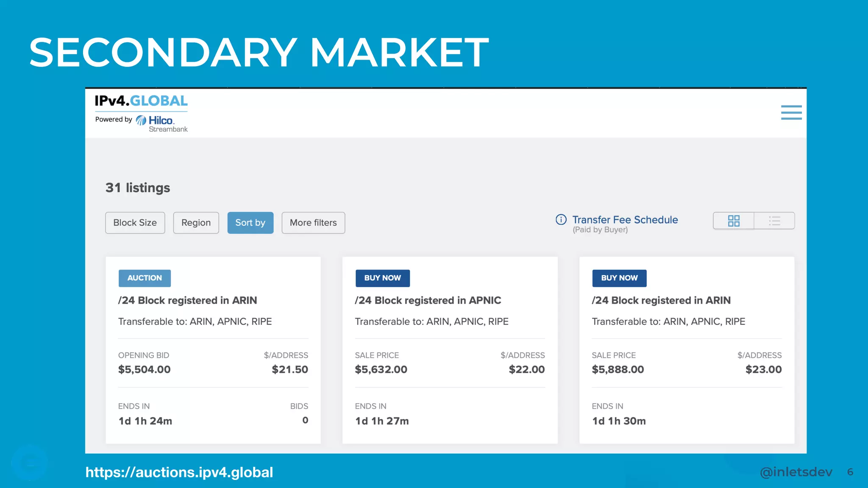Open the hamburger menu icon
The image size is (868, 488).
tap(791, 112)
